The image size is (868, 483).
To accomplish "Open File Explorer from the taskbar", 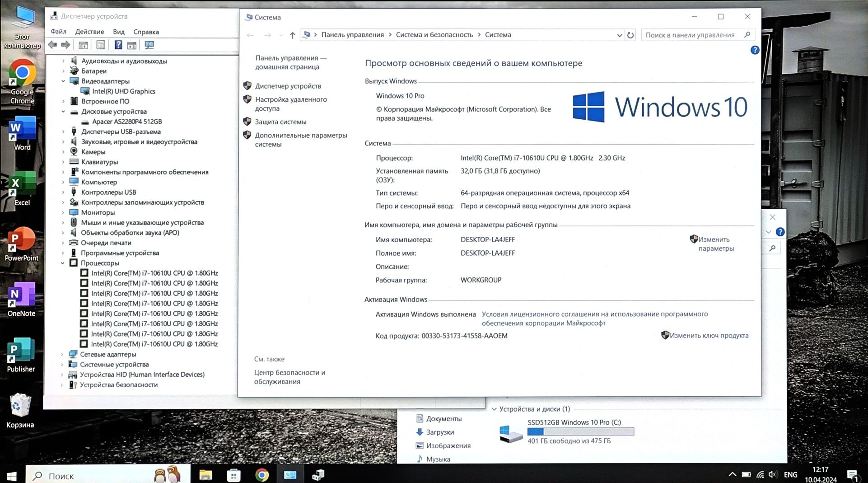I will (x=205, y=474).
